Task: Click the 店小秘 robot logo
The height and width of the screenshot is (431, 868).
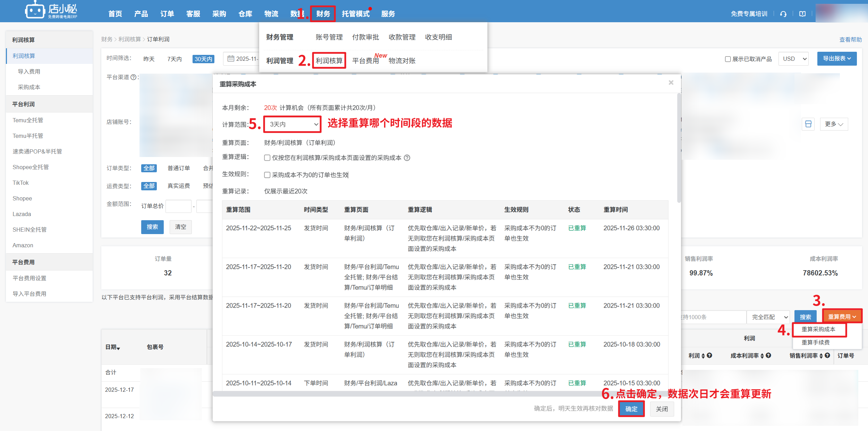Action: click(x=35, y=10)
